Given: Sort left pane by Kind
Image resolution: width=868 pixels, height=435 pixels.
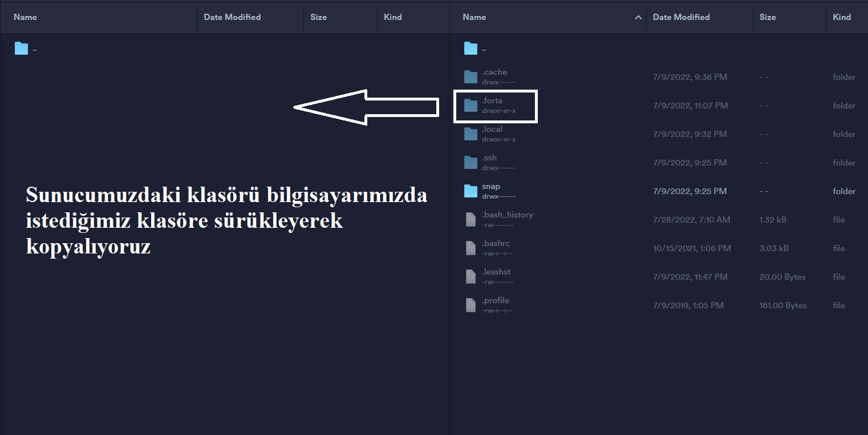Looking at the screenshot, I should pos(393,17).
